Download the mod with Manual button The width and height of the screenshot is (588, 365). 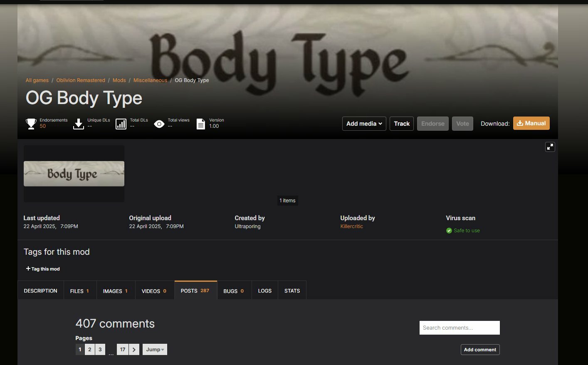click(531, 123)
